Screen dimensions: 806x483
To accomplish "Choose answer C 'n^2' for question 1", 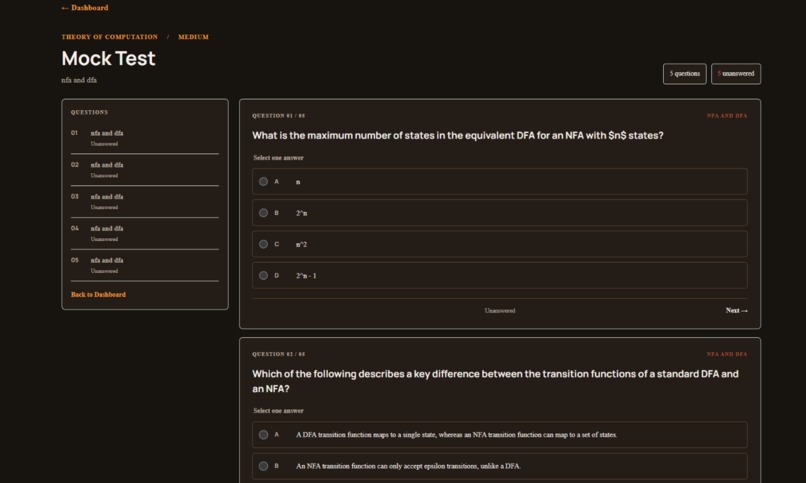I will coord(500,244).
